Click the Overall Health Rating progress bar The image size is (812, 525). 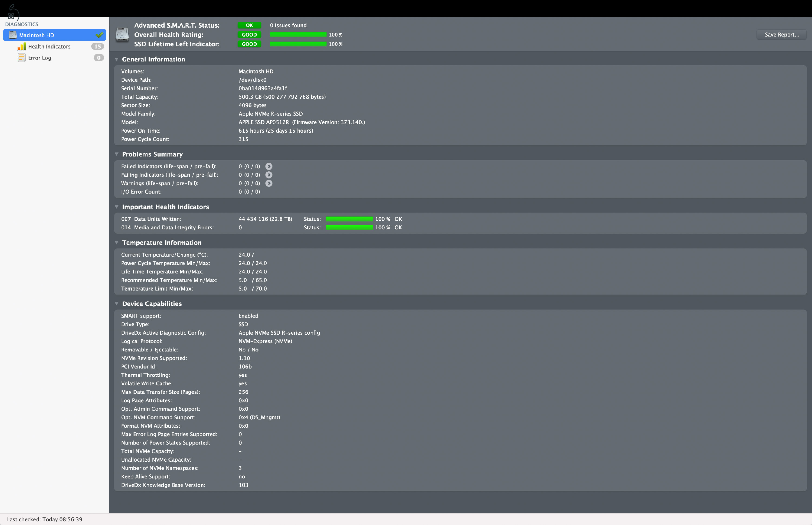pos(298,35)
